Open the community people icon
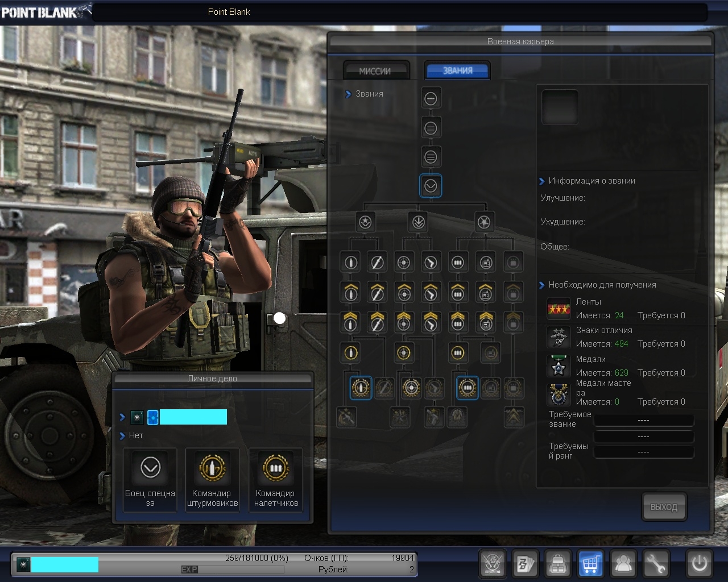 coord(623,564)
